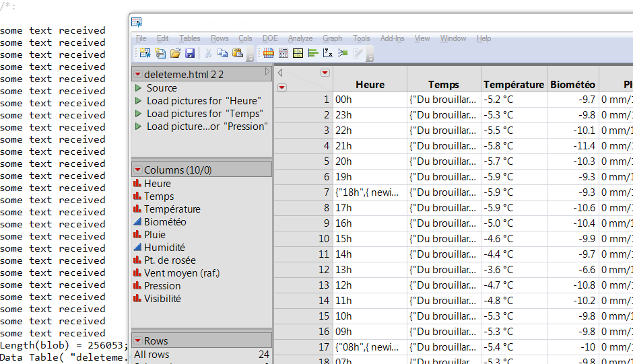Open the Rows panel red triangle menu

pyautogui.click(x=137, y=340)
